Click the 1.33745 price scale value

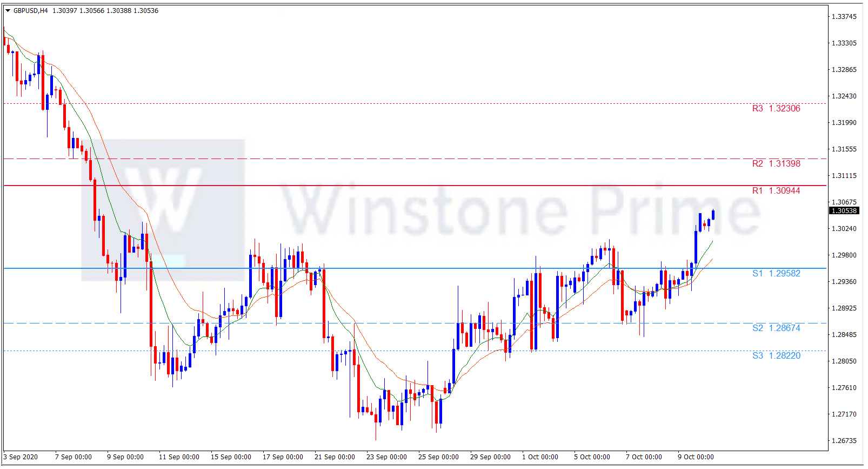[844, 17]
